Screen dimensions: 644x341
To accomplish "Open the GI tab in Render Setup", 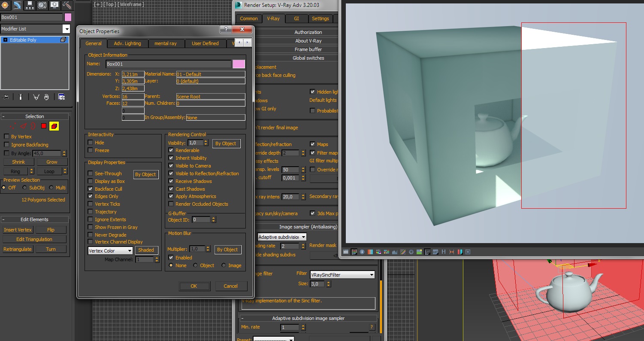I will click(x=296, y=18).
